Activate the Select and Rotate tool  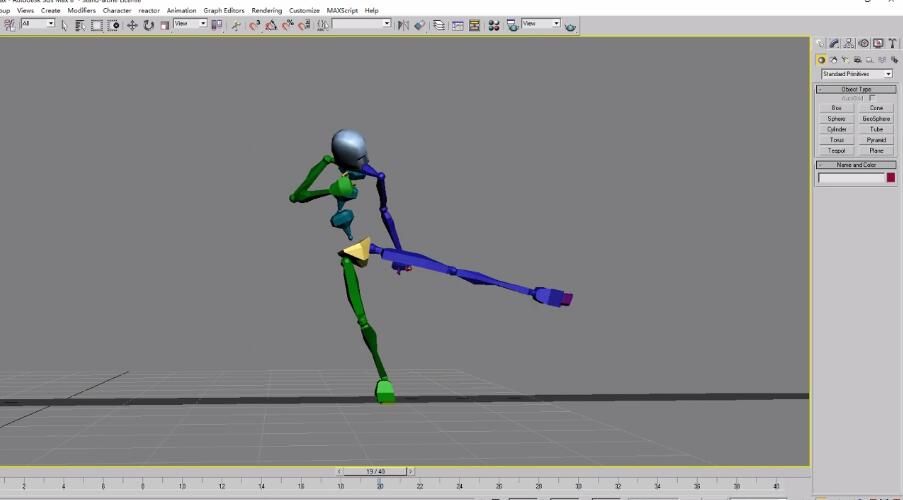pyautogui.click(x=149, y=25)
